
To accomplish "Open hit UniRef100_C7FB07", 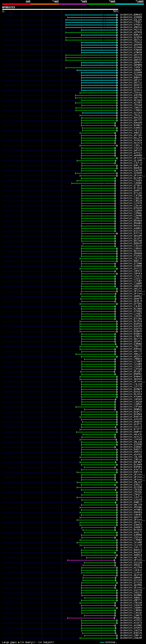I will (x=131, y=22).
